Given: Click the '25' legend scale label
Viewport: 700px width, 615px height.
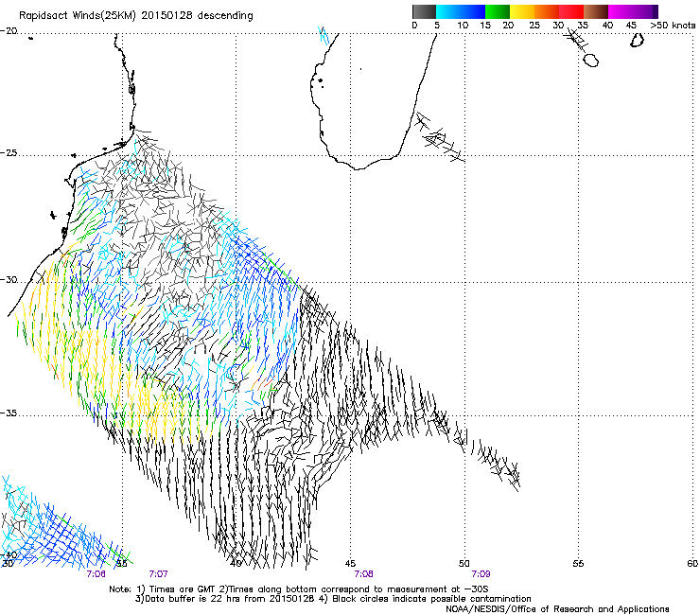Looking at the screenshot, I should [534, 26].
